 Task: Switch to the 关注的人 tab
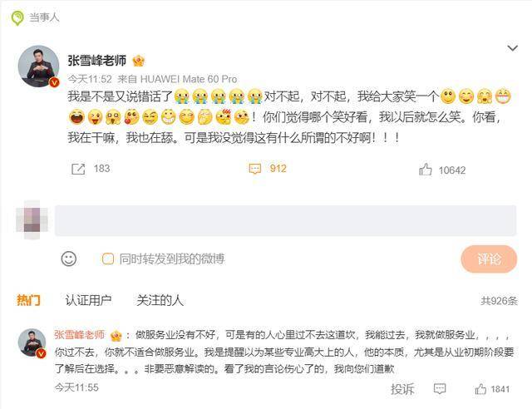(x=160, y=300)
